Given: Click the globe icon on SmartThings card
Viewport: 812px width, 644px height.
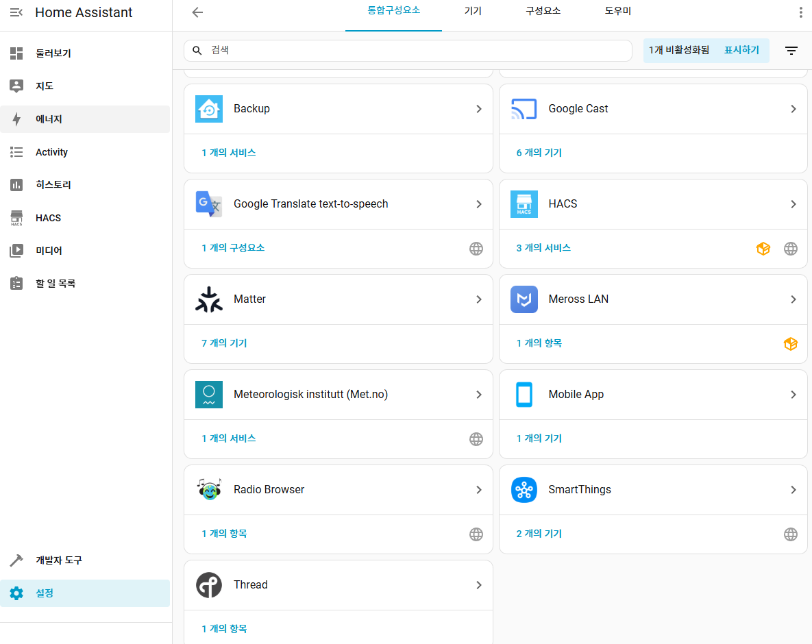Looking at the screenshot, I should [791, 534].
